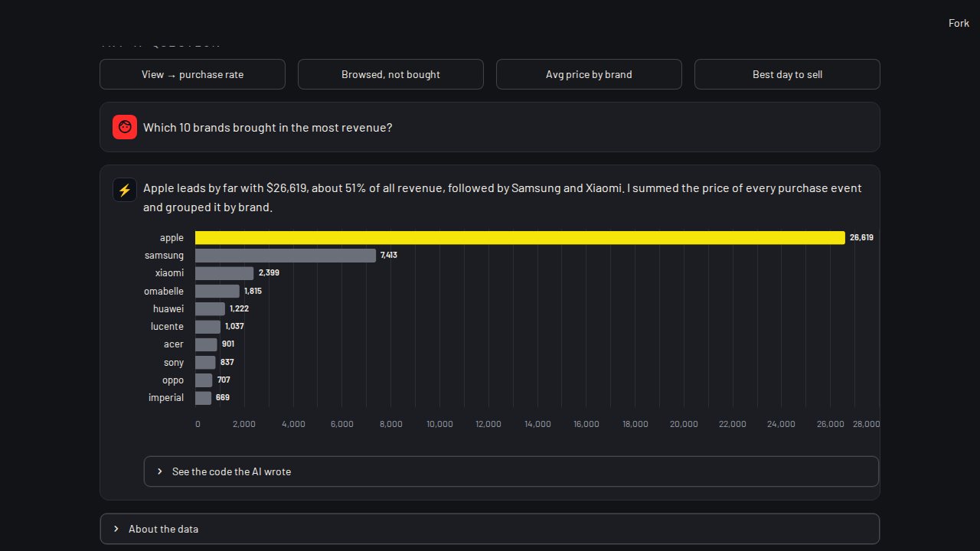Select the omabelle revenue bar
This screenshot has width=980, height=551.
tap(217, 291)
